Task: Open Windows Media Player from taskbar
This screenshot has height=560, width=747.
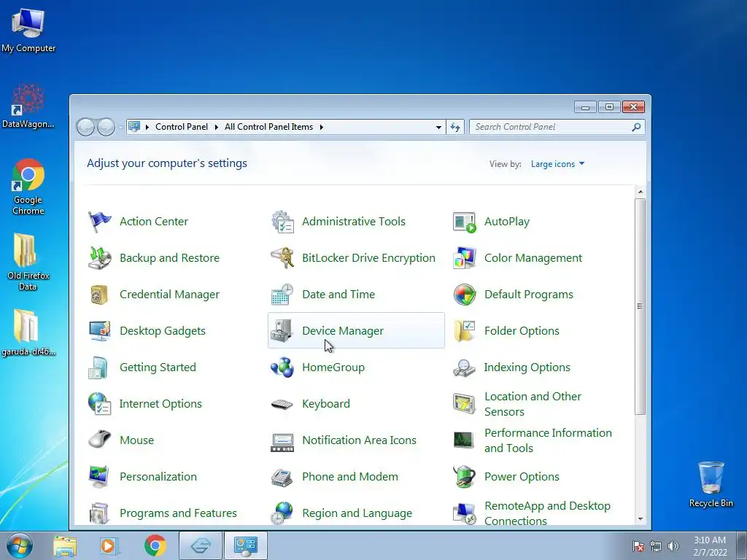Action: 109,546
